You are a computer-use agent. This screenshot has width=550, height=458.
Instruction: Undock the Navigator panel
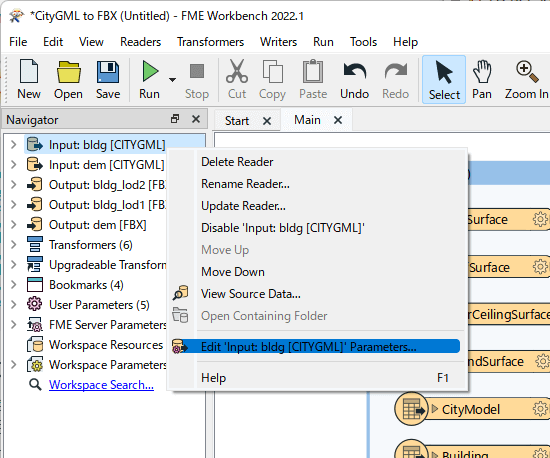(x=175, y=119)
